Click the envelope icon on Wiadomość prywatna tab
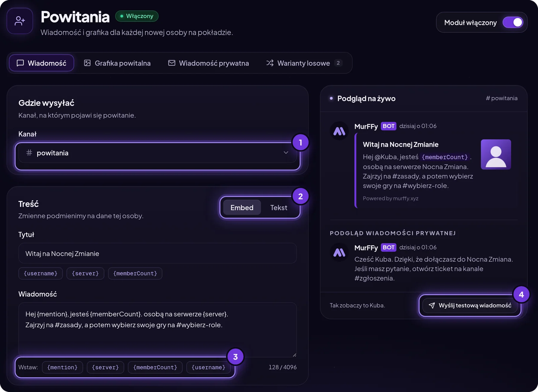Viewport: 538px width, 392px height. coord(172,63)
